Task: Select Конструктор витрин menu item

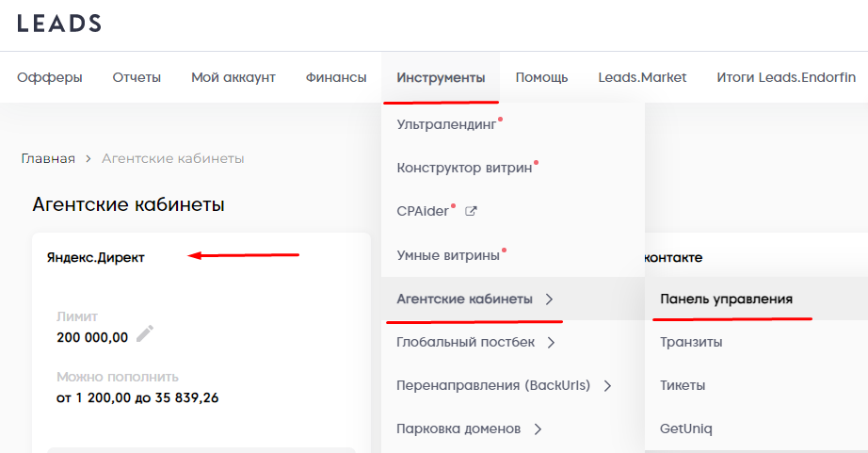Action: click(x=465, y=168)
